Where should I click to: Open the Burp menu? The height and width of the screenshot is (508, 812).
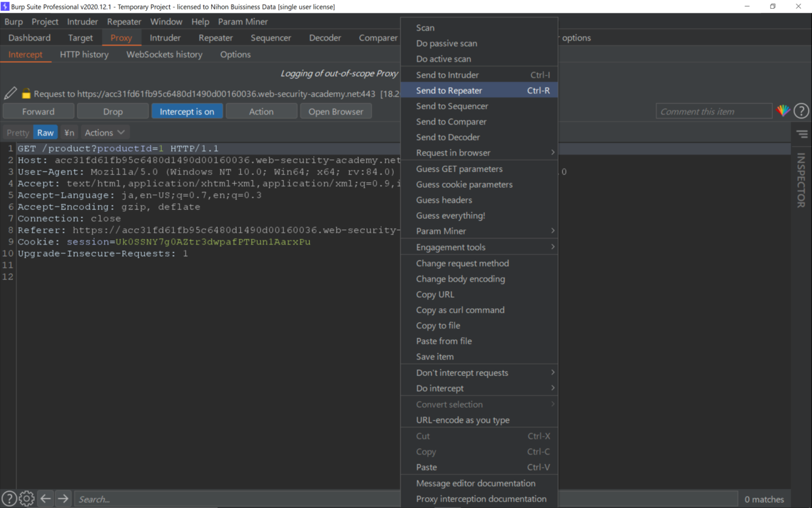(14, 22)
